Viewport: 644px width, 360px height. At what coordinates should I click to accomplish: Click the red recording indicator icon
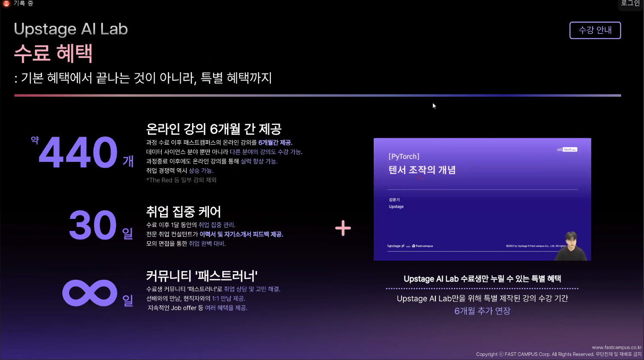click(6, 3)
